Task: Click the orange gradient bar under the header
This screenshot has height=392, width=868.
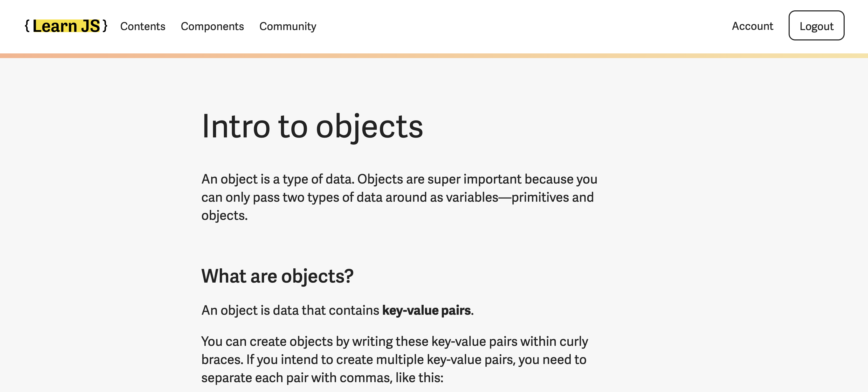Action: click(434, 55)
